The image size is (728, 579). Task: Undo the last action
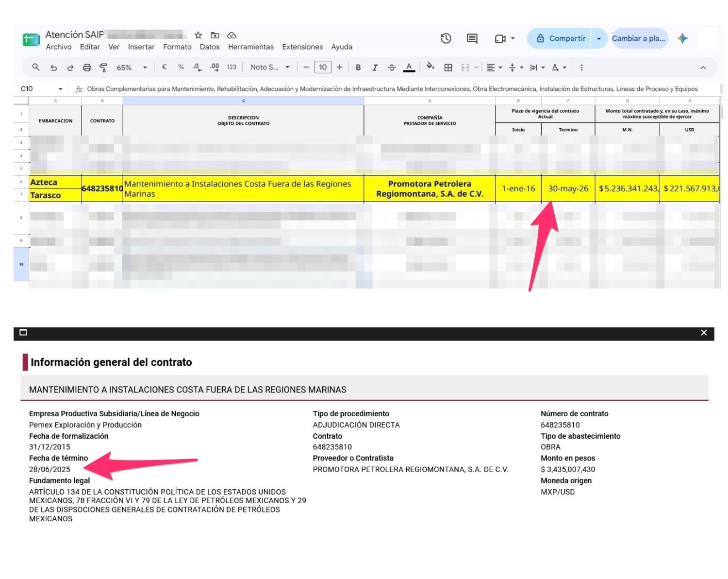click(53, 68)
